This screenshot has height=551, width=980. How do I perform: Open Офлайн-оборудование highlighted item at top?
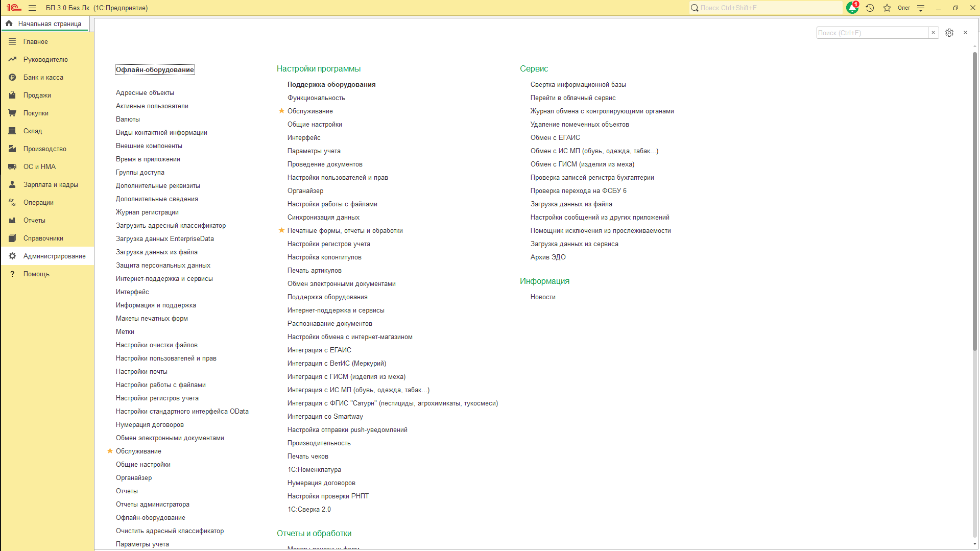tap(155, 70)
